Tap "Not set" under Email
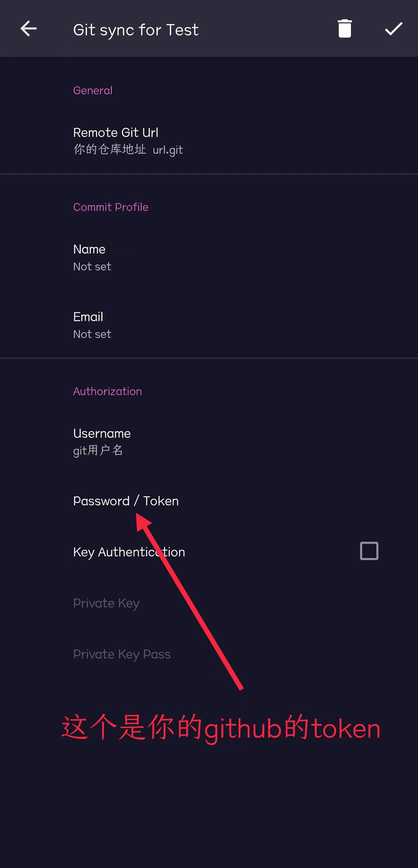Screen dimensions: 418x868 click(x=92, y=334)
